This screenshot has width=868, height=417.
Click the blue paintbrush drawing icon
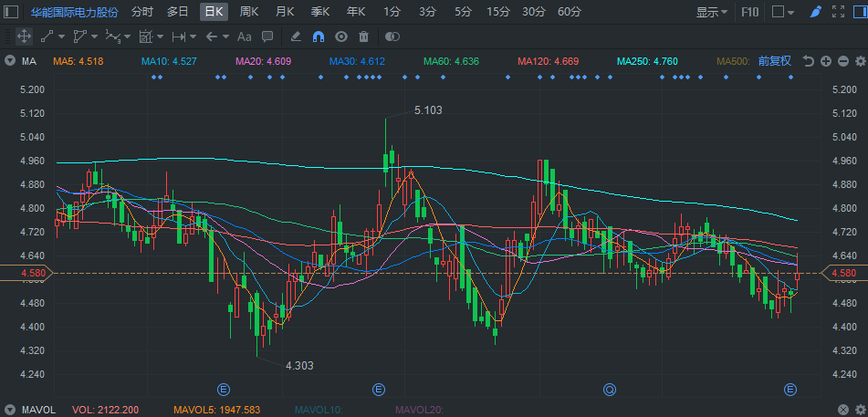tap(815, 12)
